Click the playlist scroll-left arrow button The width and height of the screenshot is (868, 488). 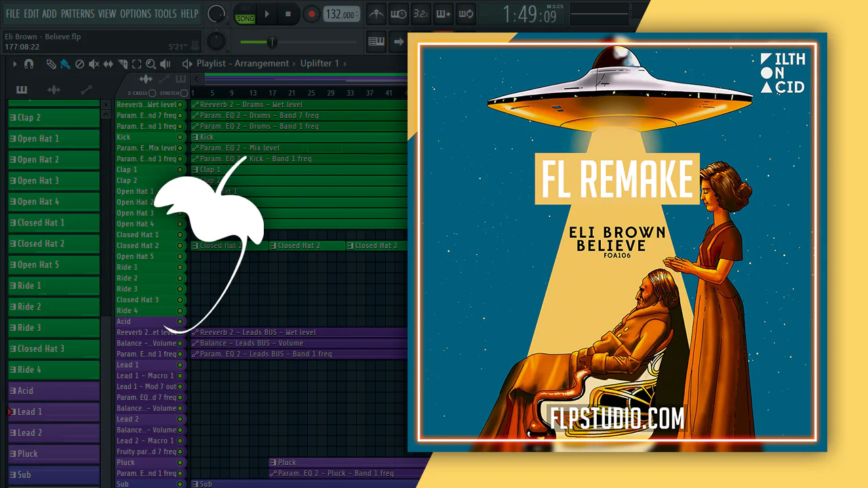197,79
